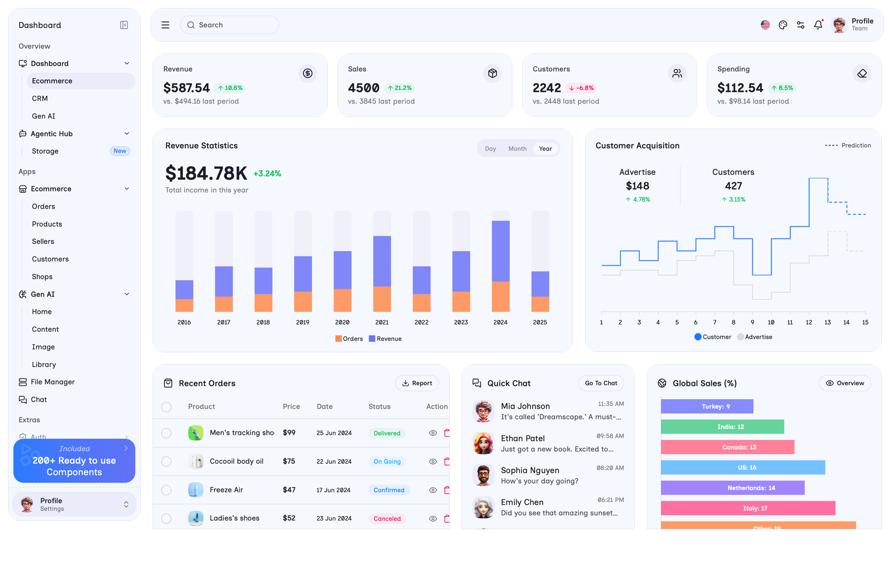Image resolution: width=894 pixels, height=588 pixels.
Task: Open the CRM dashboard menu item
Action: pos(40,98)
